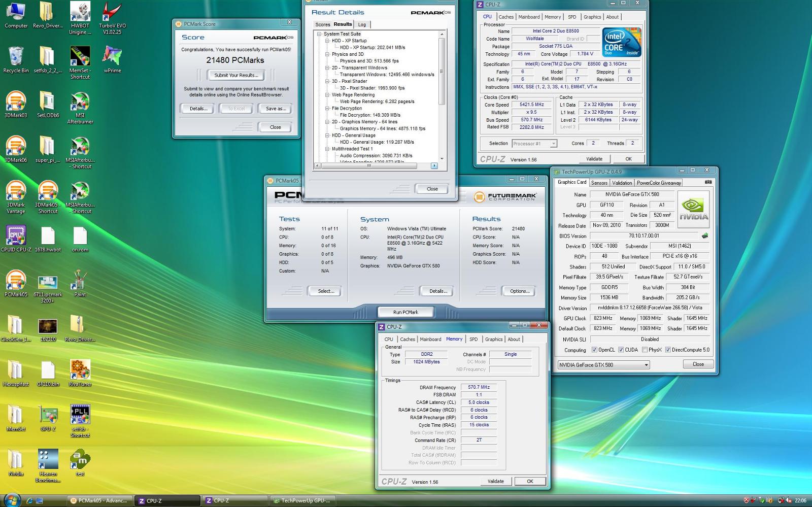Image resolution: width=812 pixels, height=507 pixels.
Task: Switch to Scores tab in Result Details
Action: 323,24
